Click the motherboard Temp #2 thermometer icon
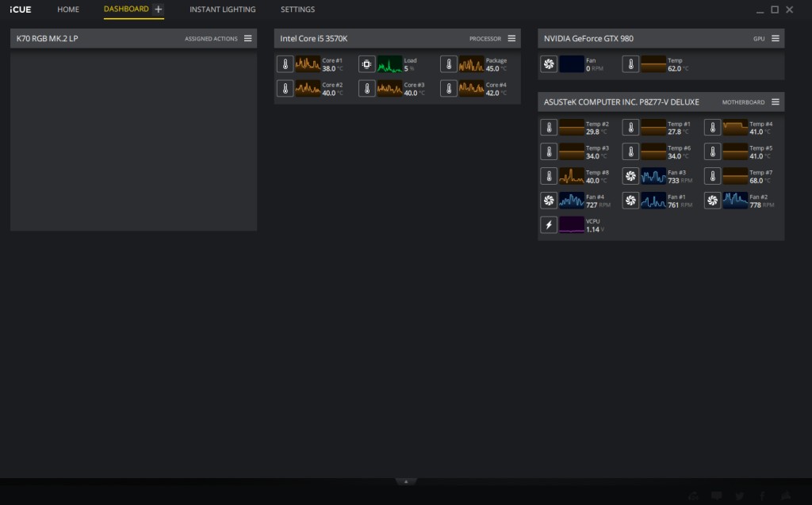This screenshot has width=812, height=505. (549, 128)
